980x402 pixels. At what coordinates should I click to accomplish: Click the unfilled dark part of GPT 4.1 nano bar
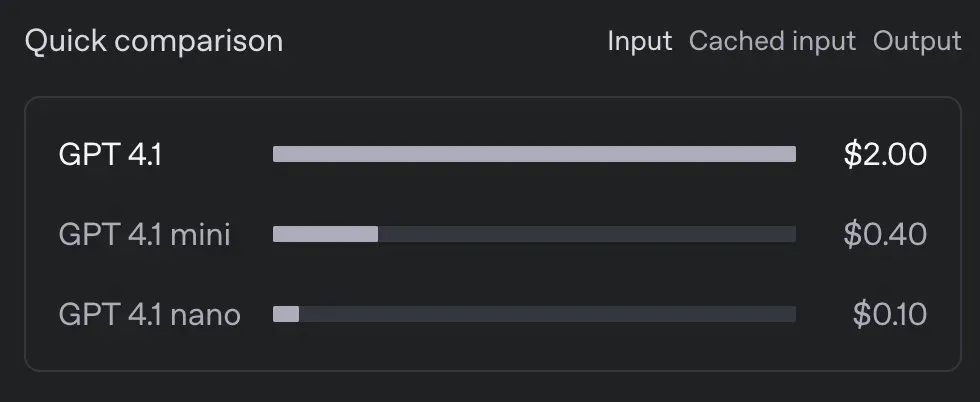click(x=548, y=314)
